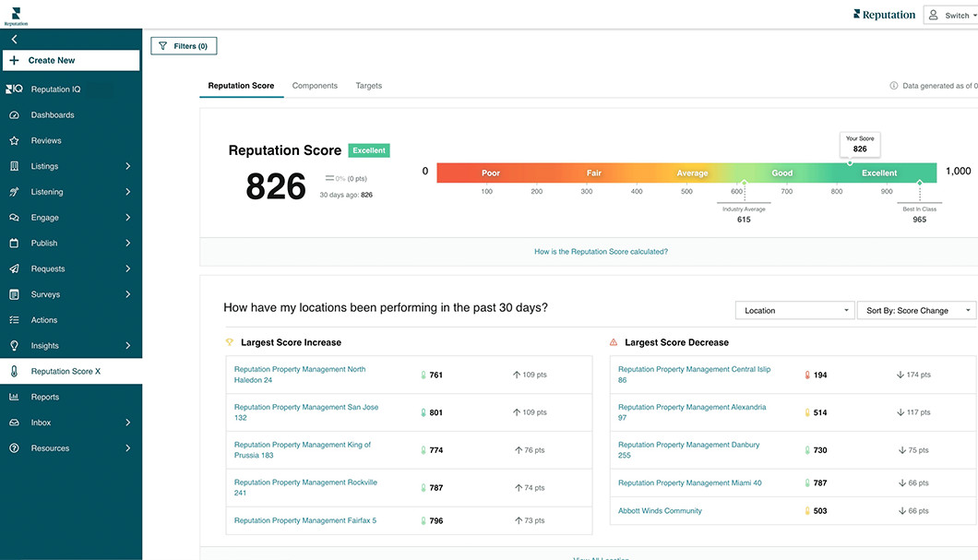Click the funnel icon in Filters button
Image resolution: width=978 pixels, height=560 pixels.
tap(162, 46)
